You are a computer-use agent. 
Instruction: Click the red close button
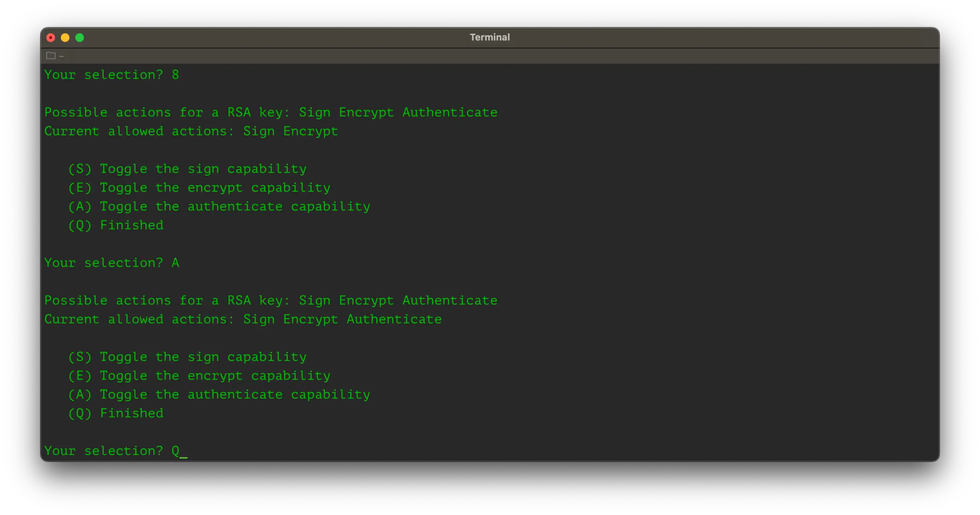point(51,38)
